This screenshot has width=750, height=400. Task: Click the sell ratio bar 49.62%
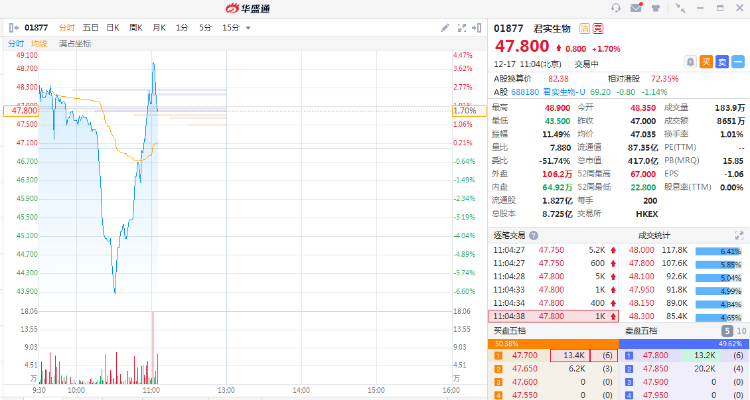[684, 344]
